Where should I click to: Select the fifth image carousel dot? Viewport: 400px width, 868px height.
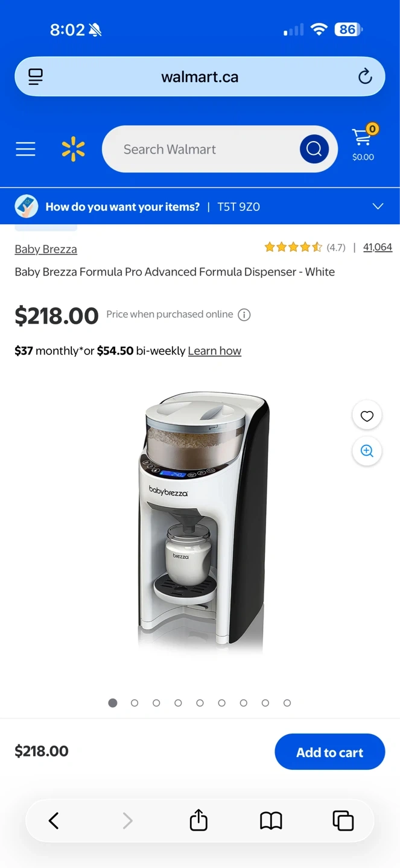(200, 703)
